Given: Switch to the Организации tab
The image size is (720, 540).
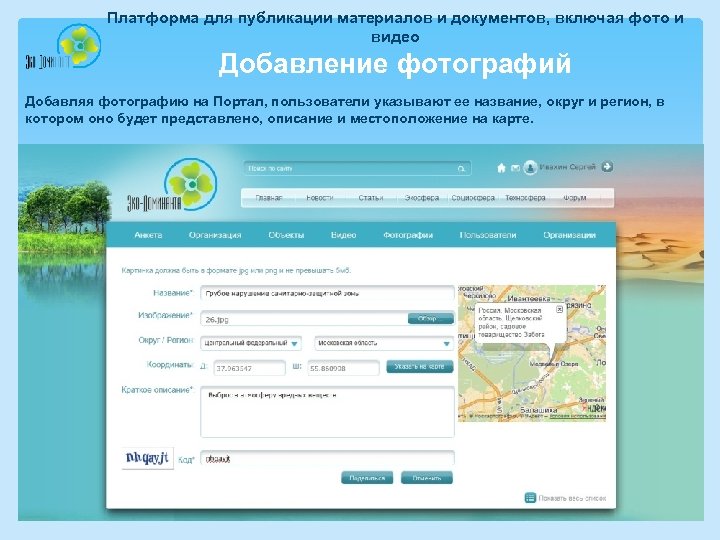Looking at the screenshot, I should click(569, 235).
